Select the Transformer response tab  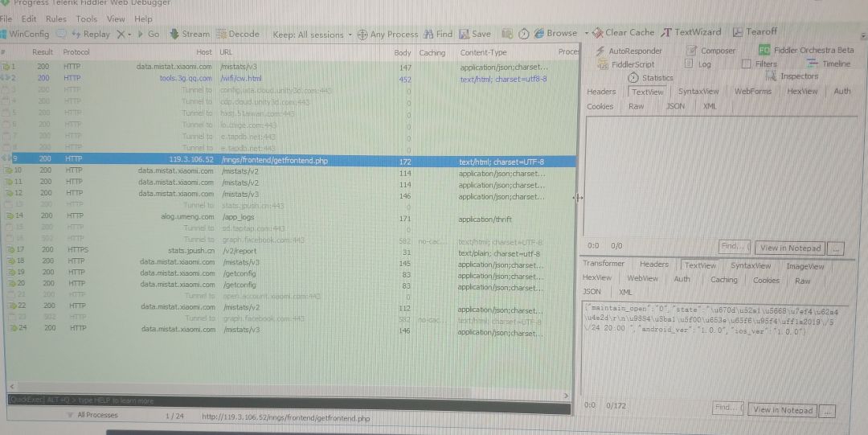coord(603,264)
